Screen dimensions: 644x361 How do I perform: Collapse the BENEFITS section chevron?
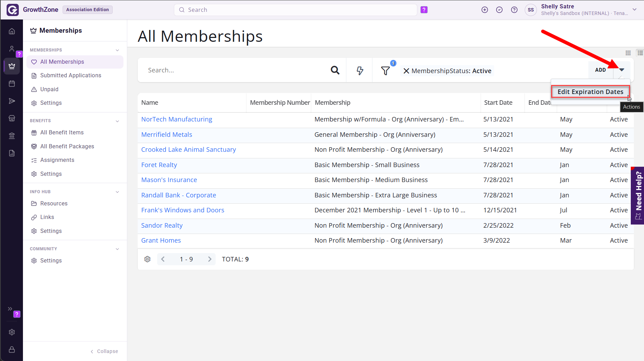click(118, 121)
